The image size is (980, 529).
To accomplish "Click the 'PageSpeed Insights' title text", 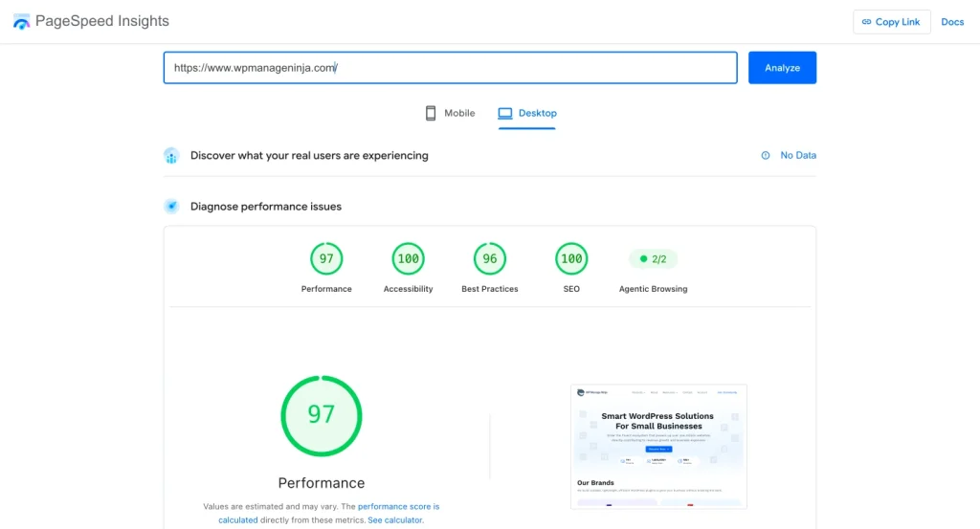I will point(101,21).
